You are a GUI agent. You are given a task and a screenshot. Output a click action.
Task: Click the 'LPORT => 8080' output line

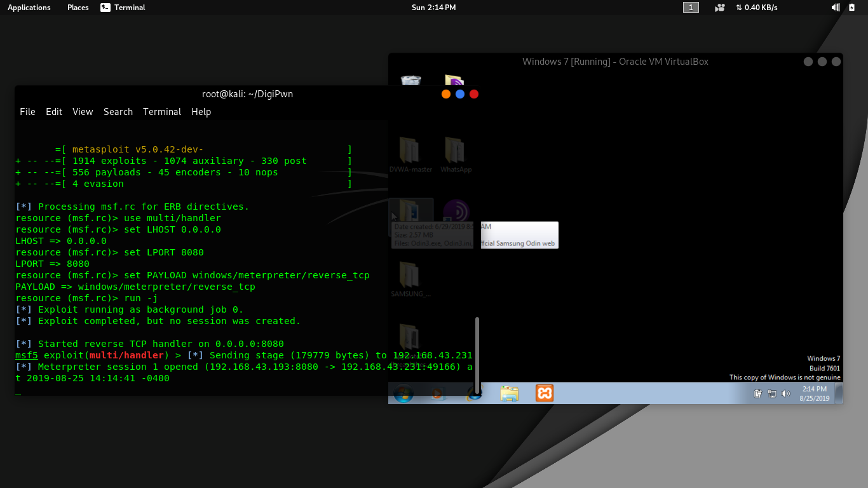point(52,264)
